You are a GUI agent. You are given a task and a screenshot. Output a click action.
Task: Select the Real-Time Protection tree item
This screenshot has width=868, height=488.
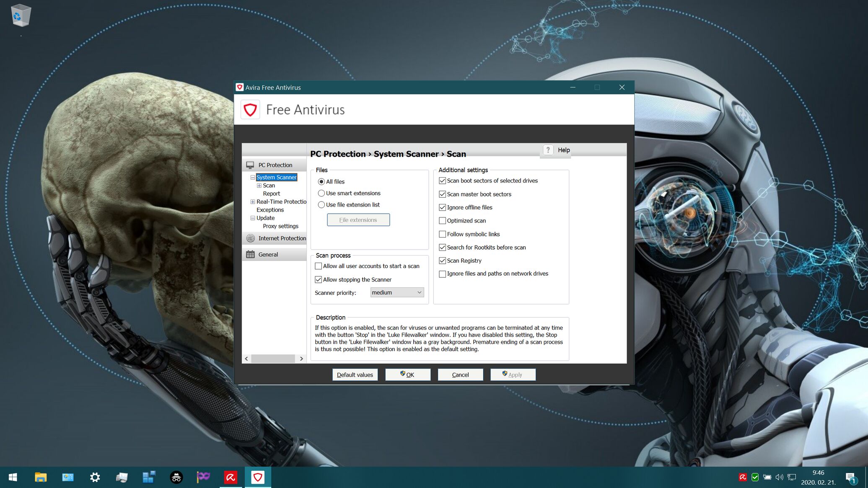(x=281, y=202)
